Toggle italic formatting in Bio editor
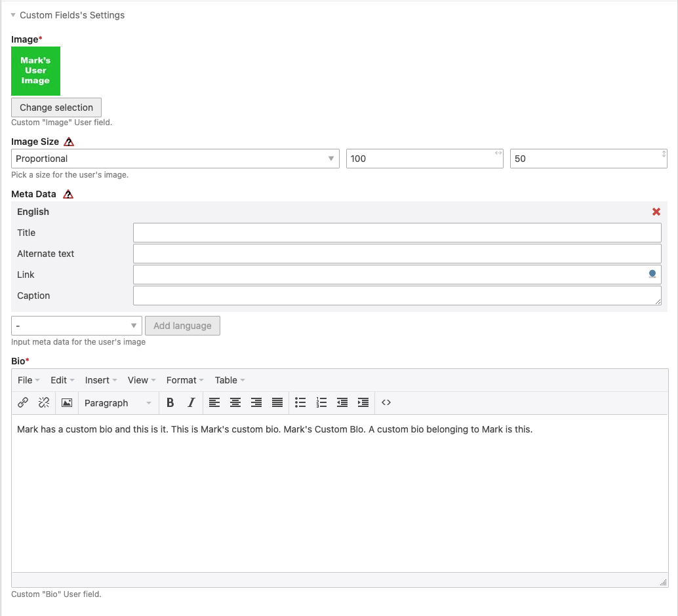 pyautogui.click(x=191, y=403)
